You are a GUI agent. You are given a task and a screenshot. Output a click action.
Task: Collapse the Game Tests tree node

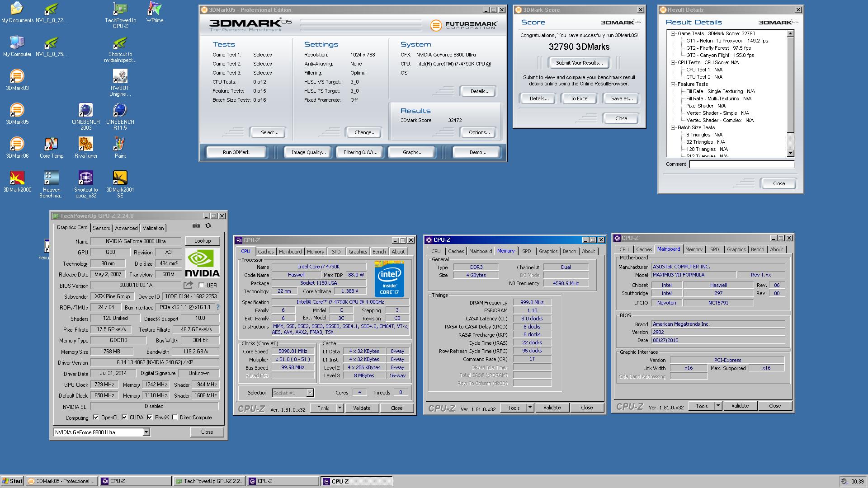point(673,33)
